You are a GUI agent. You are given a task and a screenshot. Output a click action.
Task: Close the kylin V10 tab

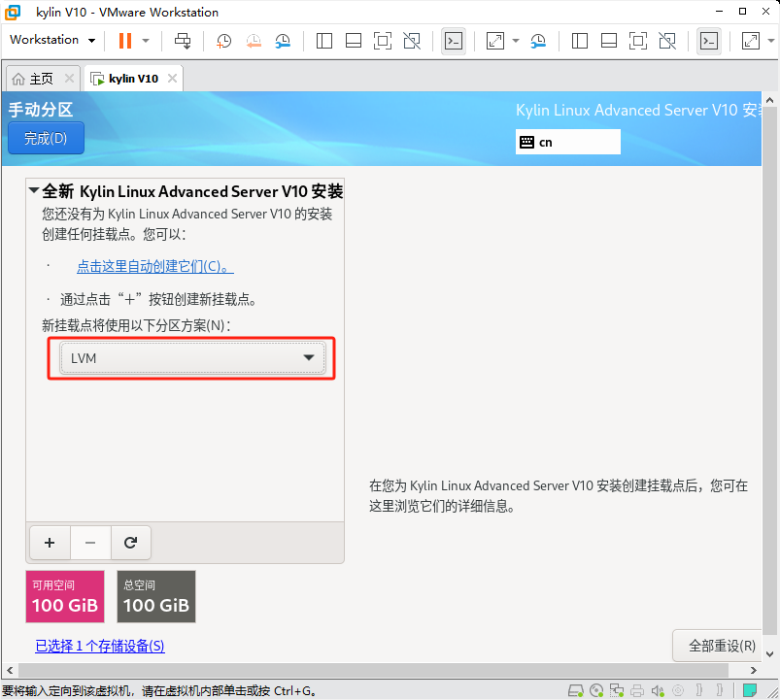click(172, 78)
